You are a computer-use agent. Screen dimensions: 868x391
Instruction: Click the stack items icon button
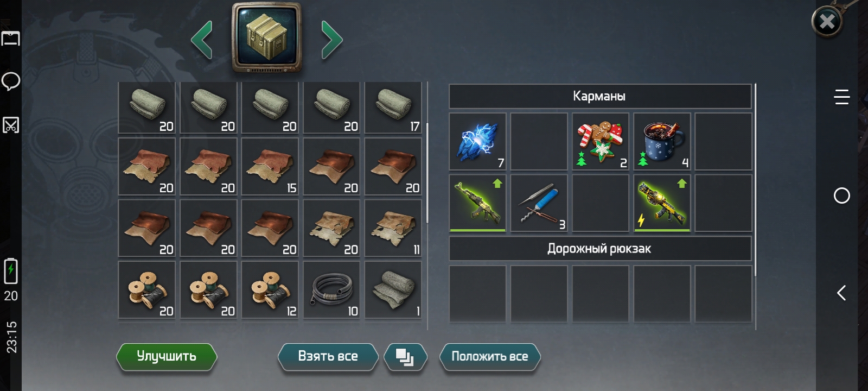point(405,357)
